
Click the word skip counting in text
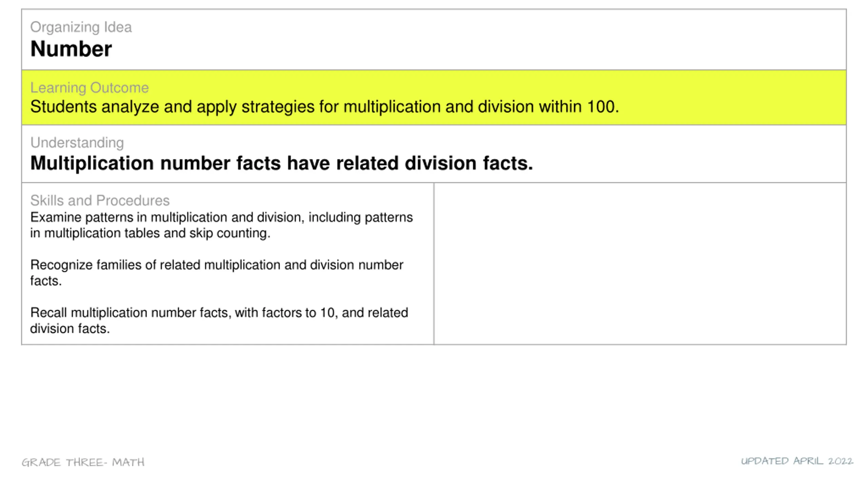point(230,233)
